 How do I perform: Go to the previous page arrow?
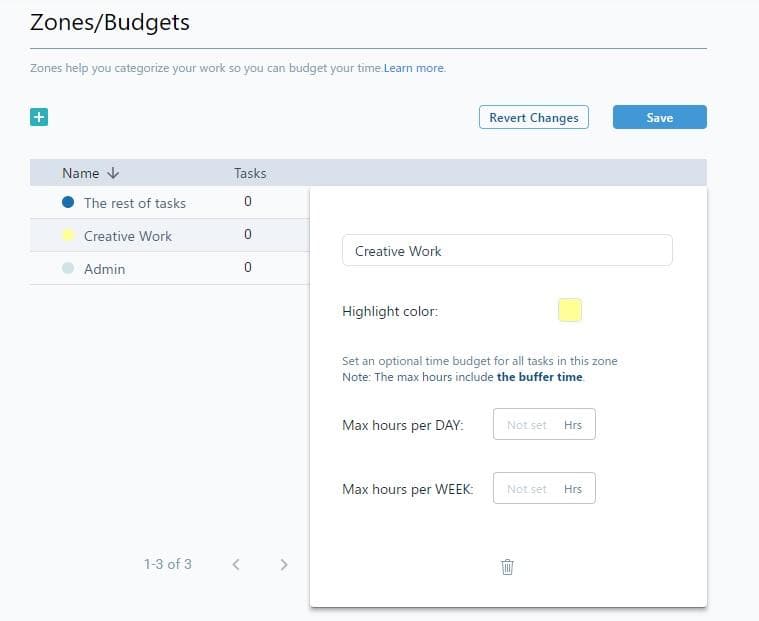click(236, 565)
